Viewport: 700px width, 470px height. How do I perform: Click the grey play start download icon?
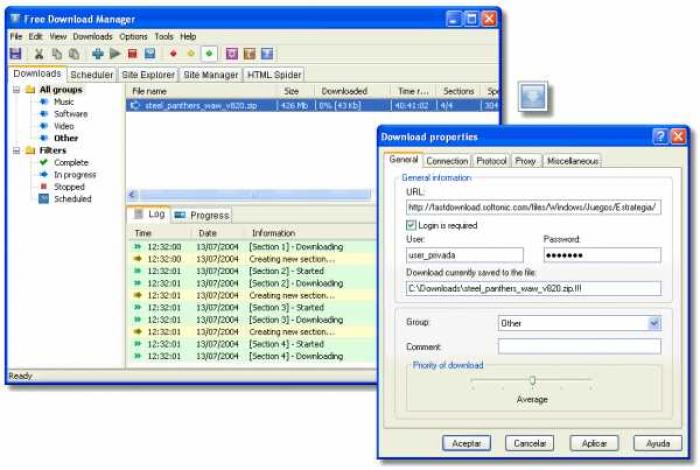click(x=115, y=54)
